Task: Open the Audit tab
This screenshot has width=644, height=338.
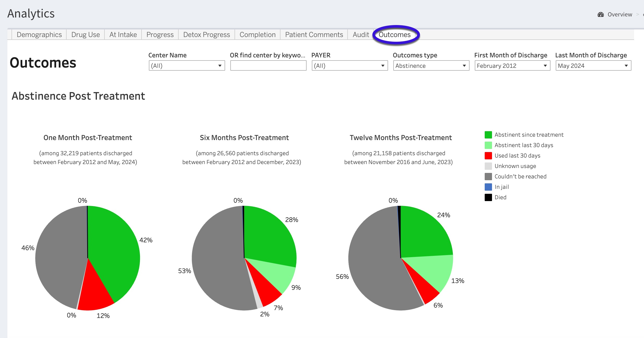Action: (x=361, y=35)
